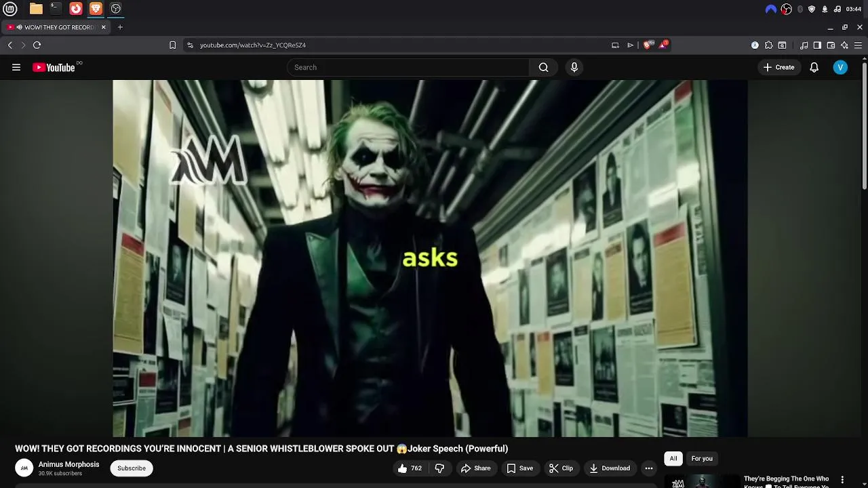868x488 pixels.
Task: Click the Brave playlist add icon
Action: click(630, 45)
